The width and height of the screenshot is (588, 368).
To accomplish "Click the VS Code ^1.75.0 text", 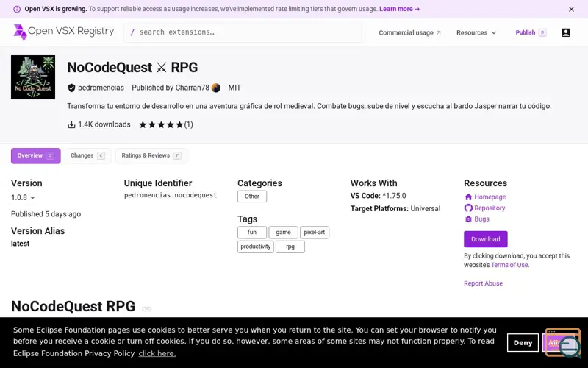I will click(x=378, y=196).
